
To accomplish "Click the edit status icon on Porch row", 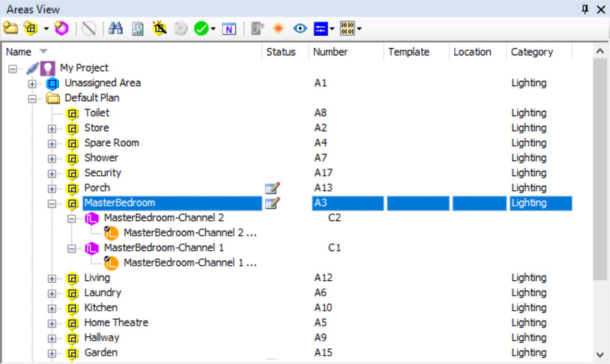I will pos(272,187).
